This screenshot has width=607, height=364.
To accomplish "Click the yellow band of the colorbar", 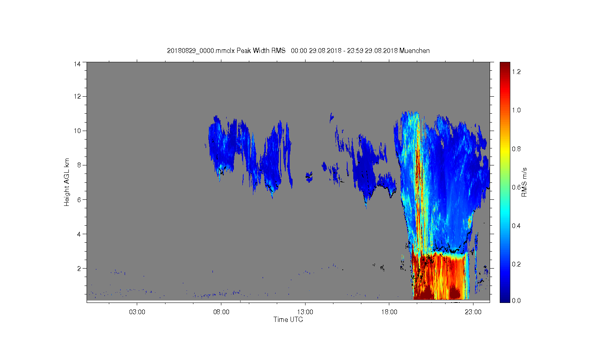I will [x=505, y=150].
